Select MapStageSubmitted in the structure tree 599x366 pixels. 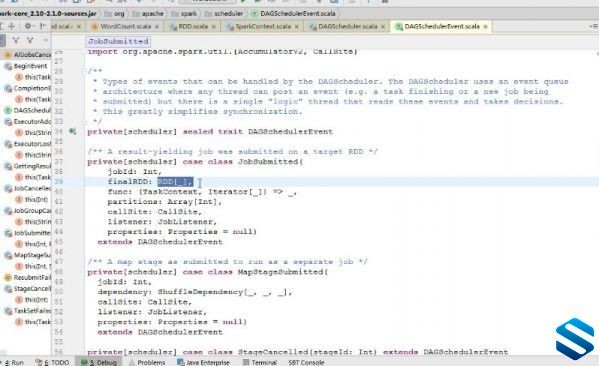point(28,255)
